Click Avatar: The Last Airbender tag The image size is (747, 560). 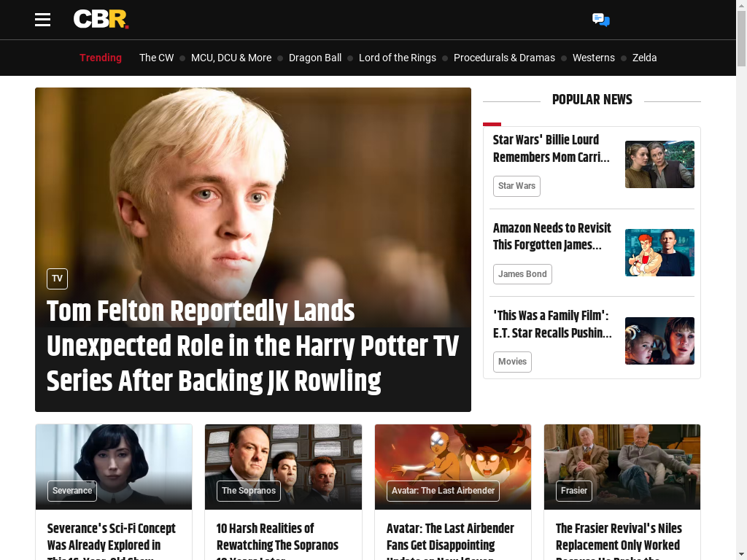click(x=443, y=491)
